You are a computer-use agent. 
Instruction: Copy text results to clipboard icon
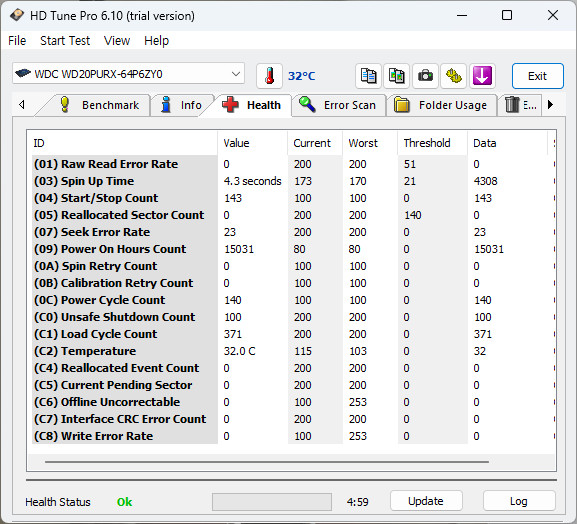click(368, 76)
